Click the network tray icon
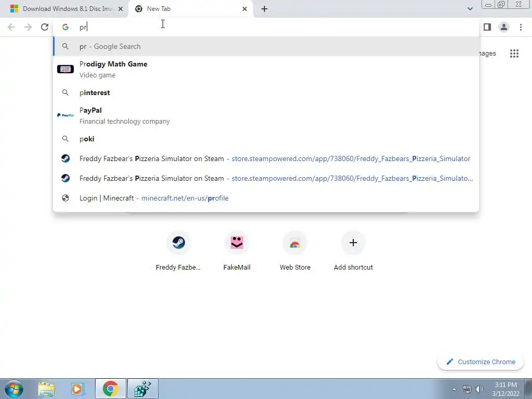 pyautogui.click(x=467, y=389)
